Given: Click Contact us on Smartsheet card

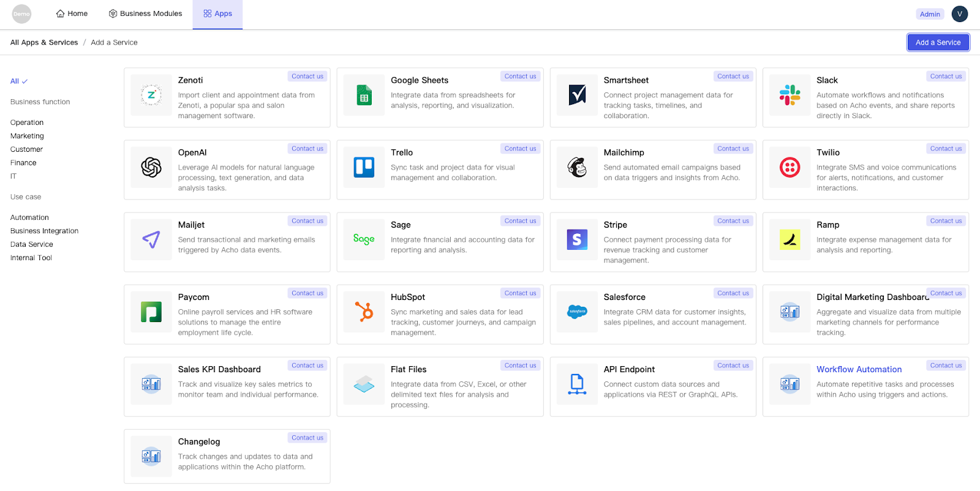Looking at the screenshot, I should coord(733,77).
